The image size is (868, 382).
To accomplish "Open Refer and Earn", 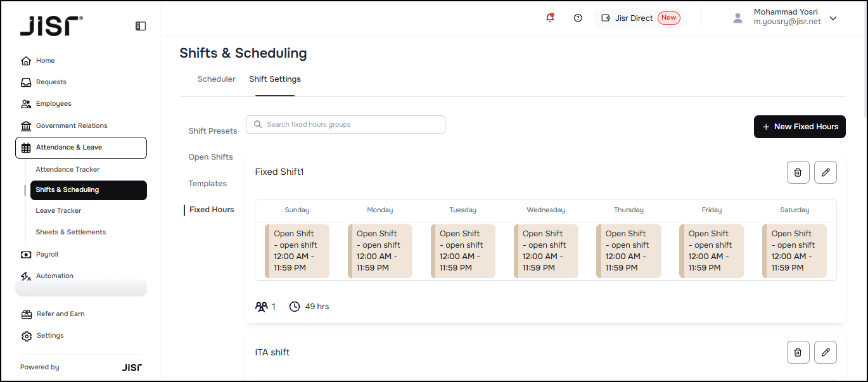I will point(60,314).
